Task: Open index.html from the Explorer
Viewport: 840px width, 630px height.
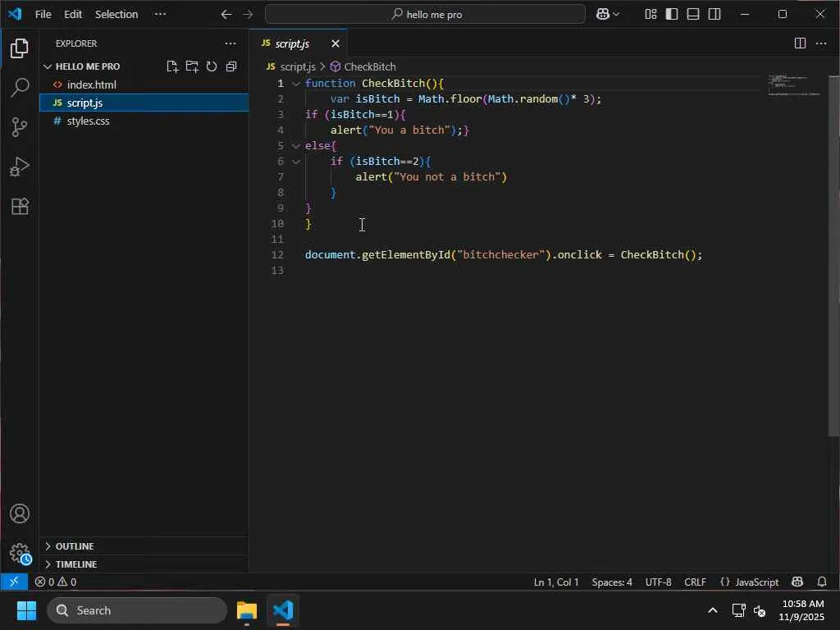Action: (x=91, y=84)
